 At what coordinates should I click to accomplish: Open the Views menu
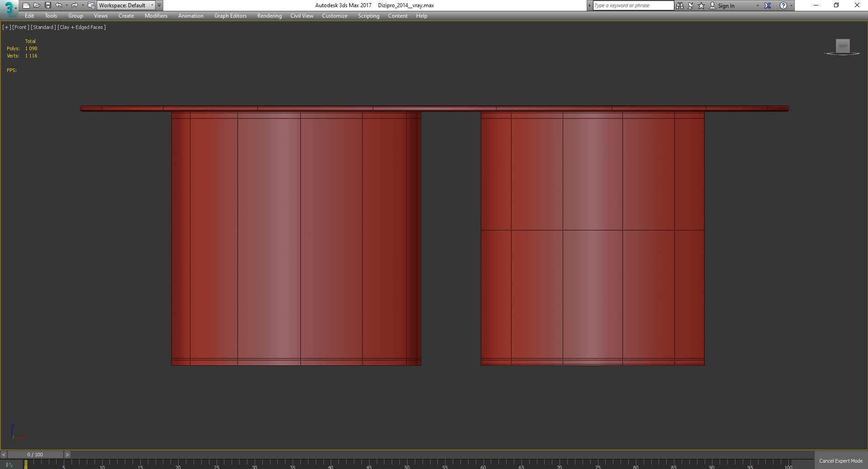101,16
